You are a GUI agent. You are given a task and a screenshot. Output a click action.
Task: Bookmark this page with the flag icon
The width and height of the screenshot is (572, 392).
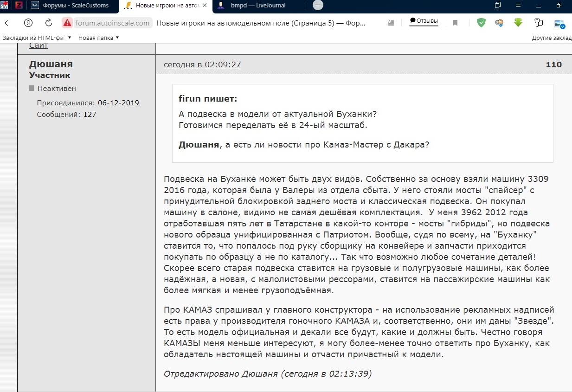pyautogui.click(x=455, y=23)
